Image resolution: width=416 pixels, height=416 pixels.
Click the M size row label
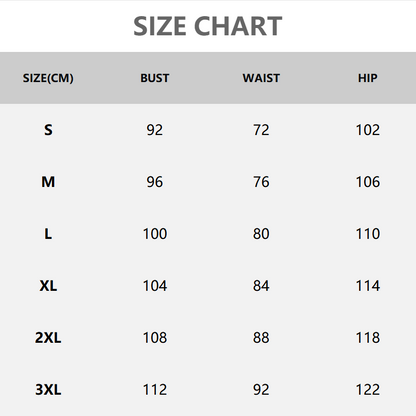coord(48,182)
